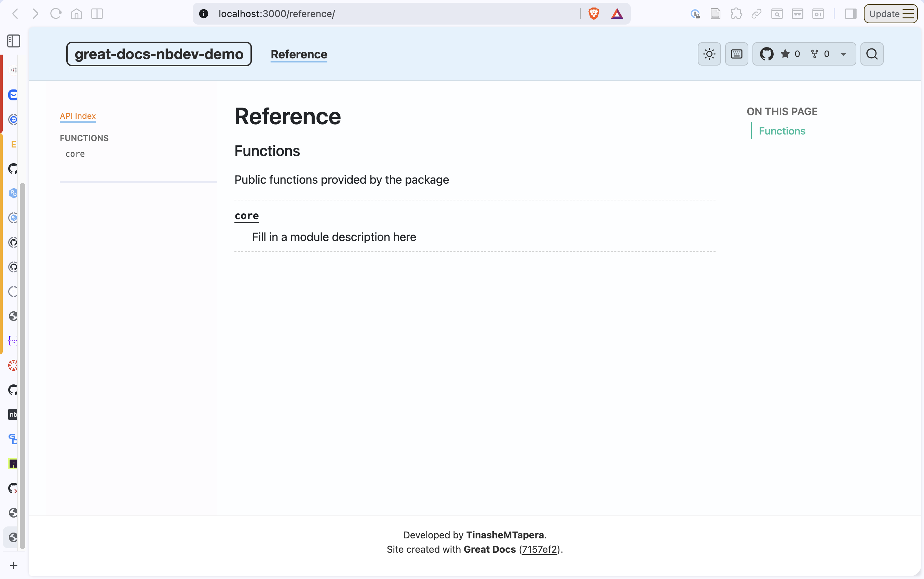Click the 7157ef2 commit link
This screenshot has height=579, width=924.
pos(539,549)
